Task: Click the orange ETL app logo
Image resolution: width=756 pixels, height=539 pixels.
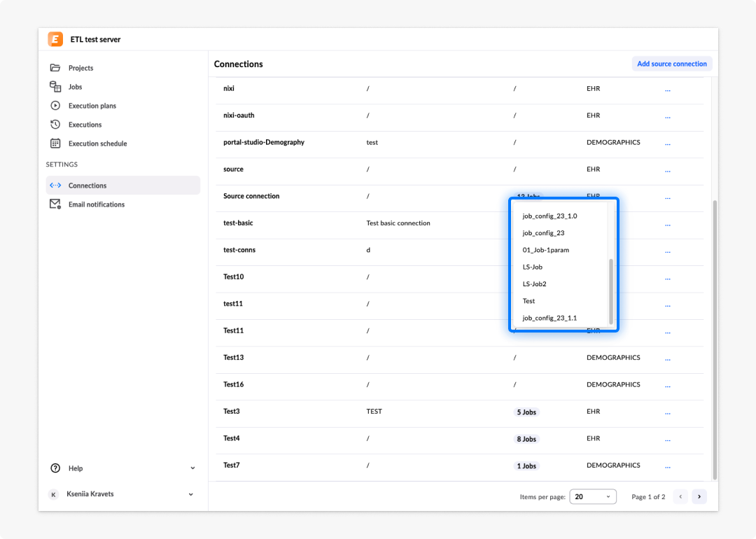Action: click(55, 39)
